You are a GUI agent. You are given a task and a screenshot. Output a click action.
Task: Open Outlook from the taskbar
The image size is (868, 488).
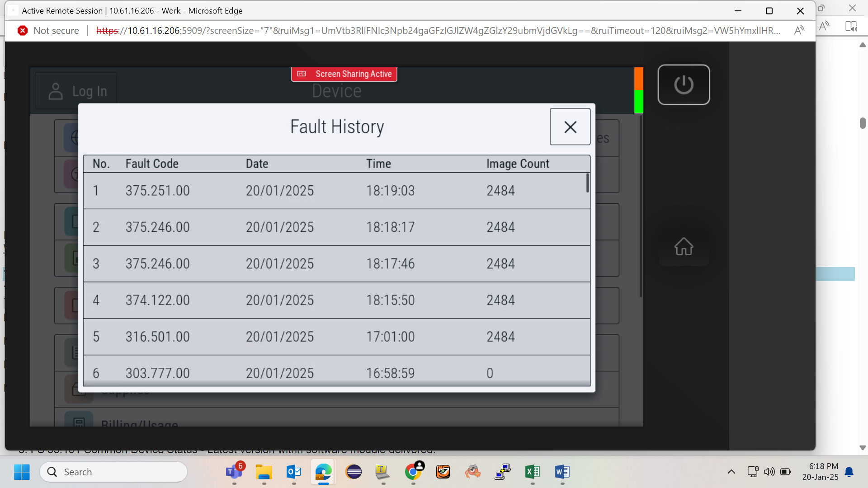(x=294, y=472)
